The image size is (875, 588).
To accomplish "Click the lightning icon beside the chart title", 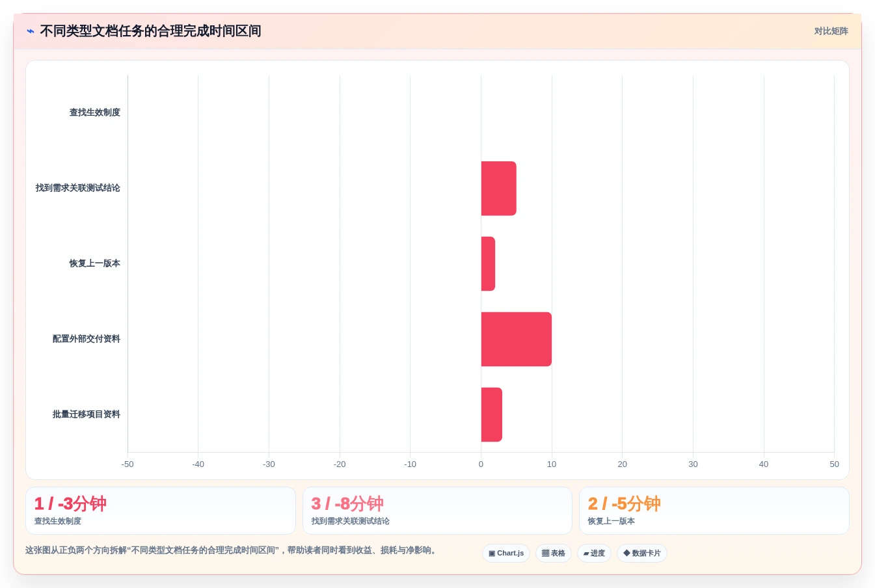I will click(x=31, y=31).
